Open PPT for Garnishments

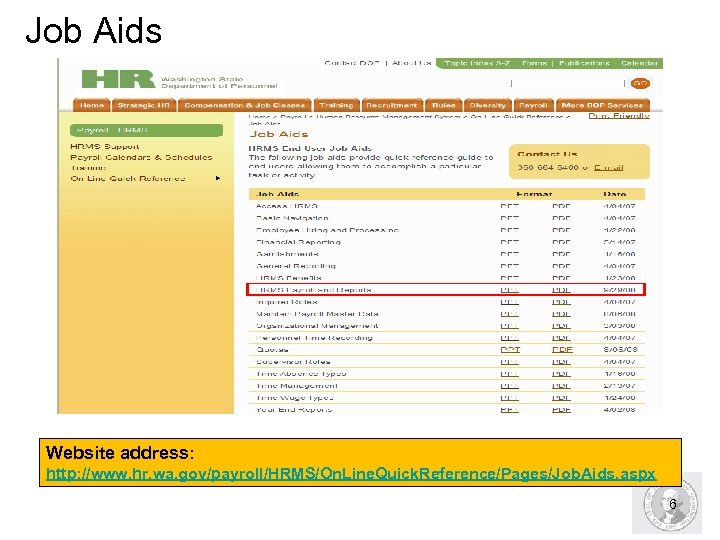pos(509,254)
